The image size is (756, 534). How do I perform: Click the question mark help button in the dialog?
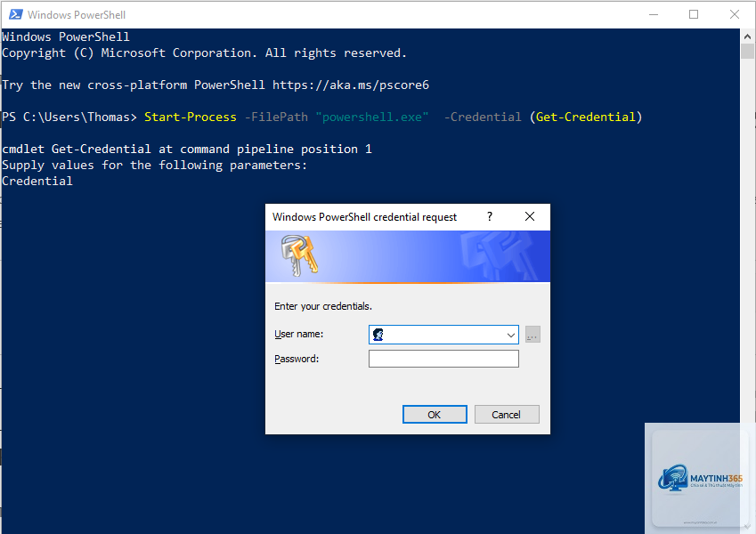point(490,216)
